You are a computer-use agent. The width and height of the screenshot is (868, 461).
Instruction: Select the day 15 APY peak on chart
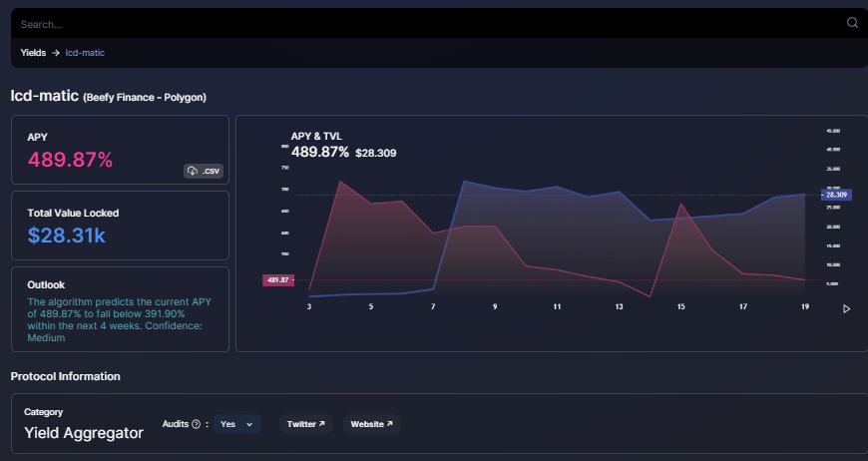click(680, 205)
